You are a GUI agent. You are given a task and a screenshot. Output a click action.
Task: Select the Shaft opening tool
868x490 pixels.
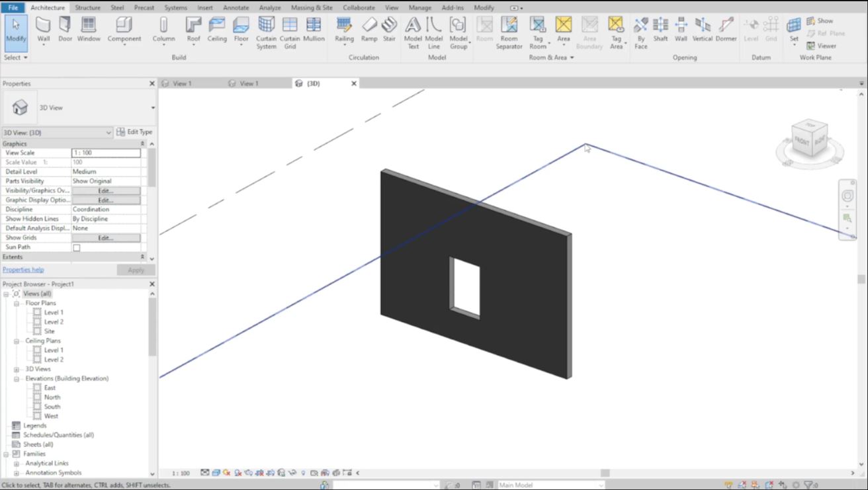[x=660, y=30]
